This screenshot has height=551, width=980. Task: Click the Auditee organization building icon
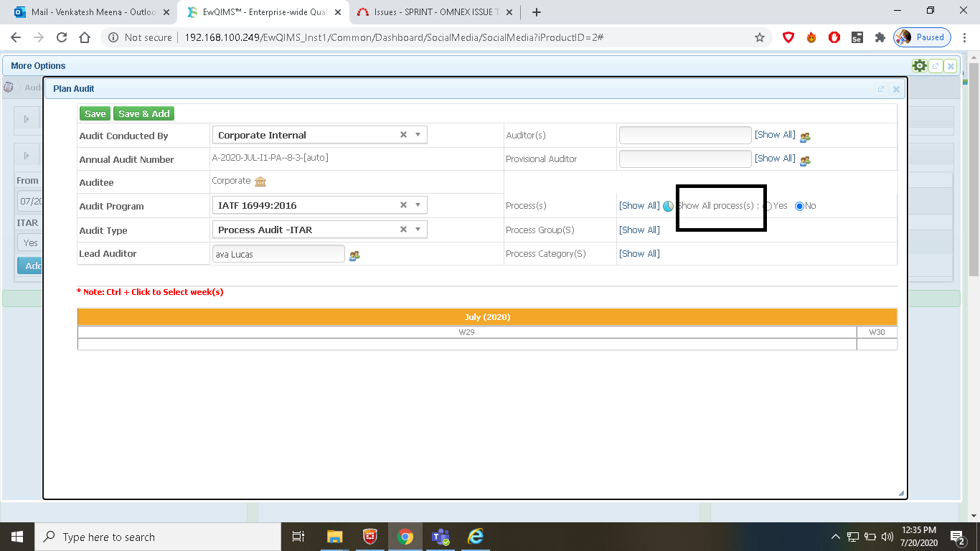click(260, 182)
